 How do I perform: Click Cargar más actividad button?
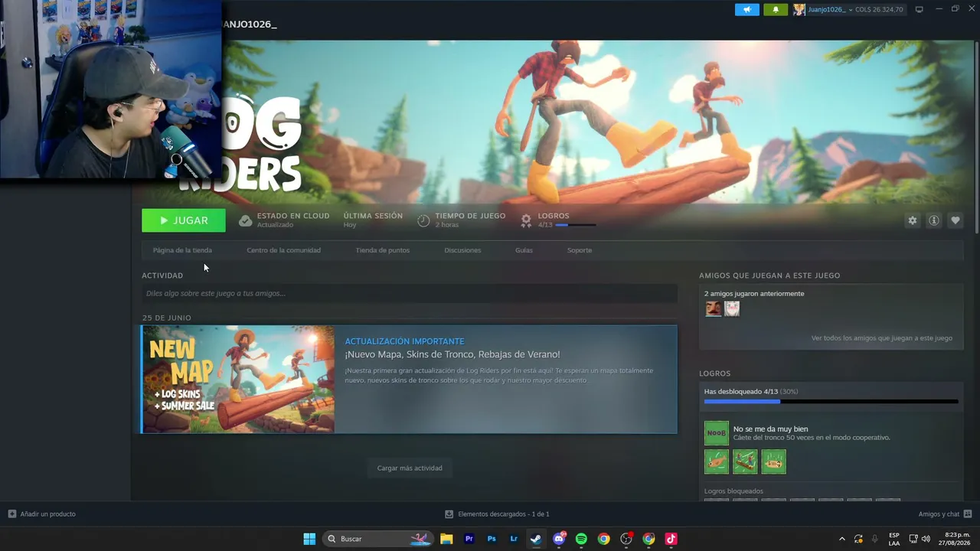coord(410,468)
